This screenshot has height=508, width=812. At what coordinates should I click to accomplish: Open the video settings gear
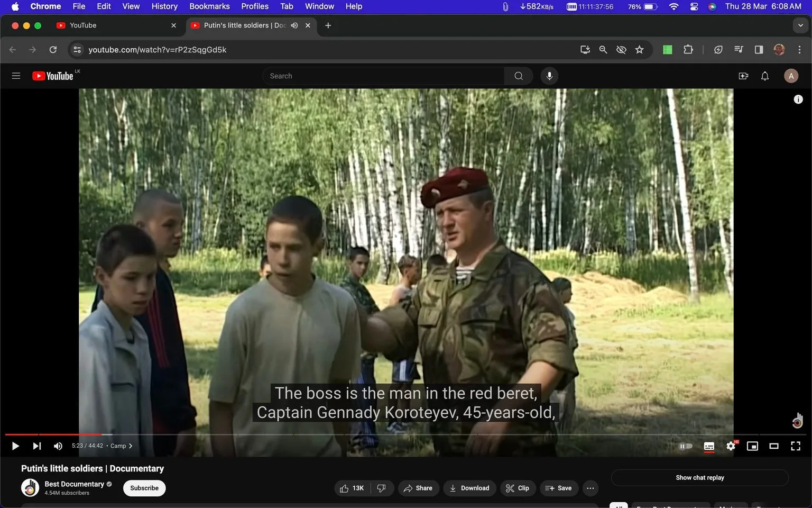coord(731,446)
